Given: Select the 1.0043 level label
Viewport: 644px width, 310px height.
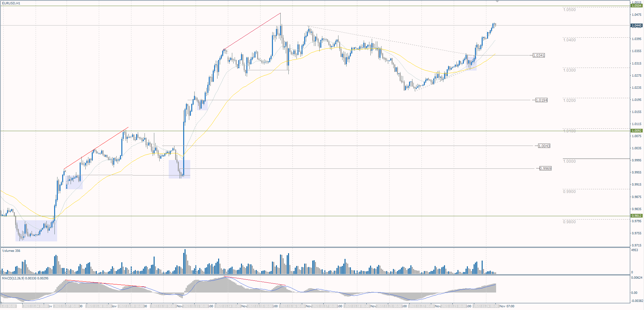Looking at the screenshot, I should 544,146.
